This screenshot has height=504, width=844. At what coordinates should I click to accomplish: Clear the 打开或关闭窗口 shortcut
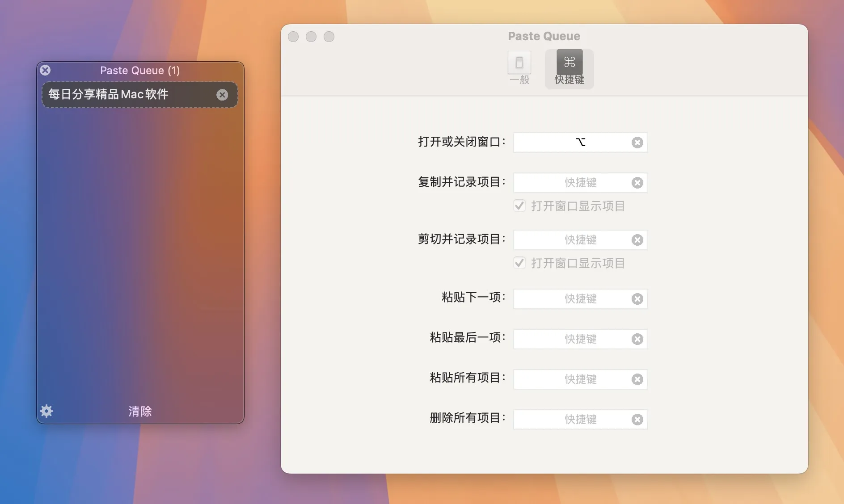click(637, 143)
